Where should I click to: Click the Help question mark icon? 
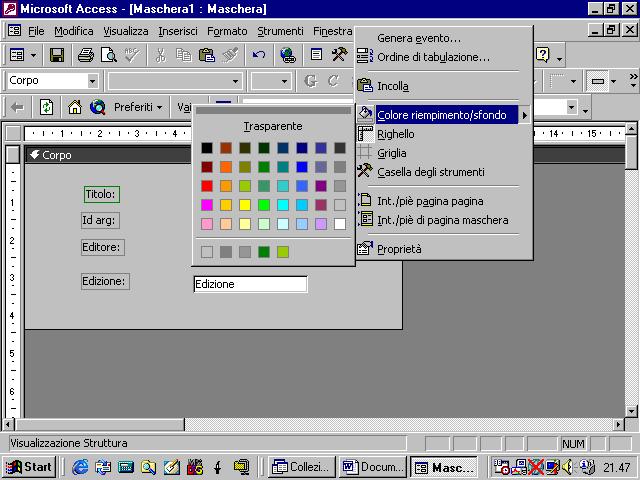pyautogui.click(x=543, y=55)
